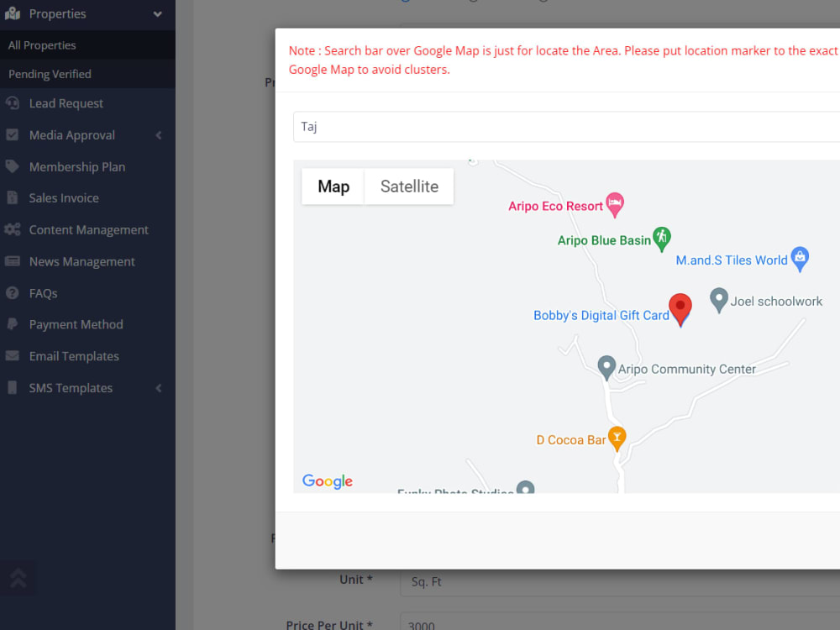This screenshot has width=840, height=630.
Task: Click the Membership Plan tag icon
Action: pos(13,166)
